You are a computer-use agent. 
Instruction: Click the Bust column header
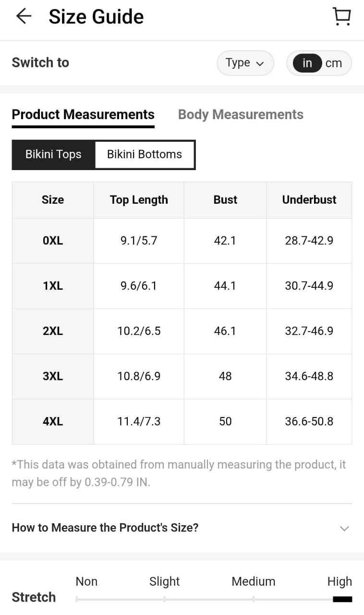click(x=225, y=200)
